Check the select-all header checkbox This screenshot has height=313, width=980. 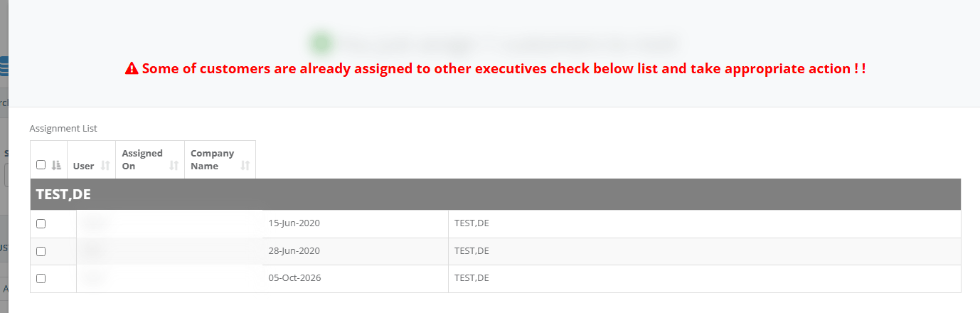click(41, 165)
